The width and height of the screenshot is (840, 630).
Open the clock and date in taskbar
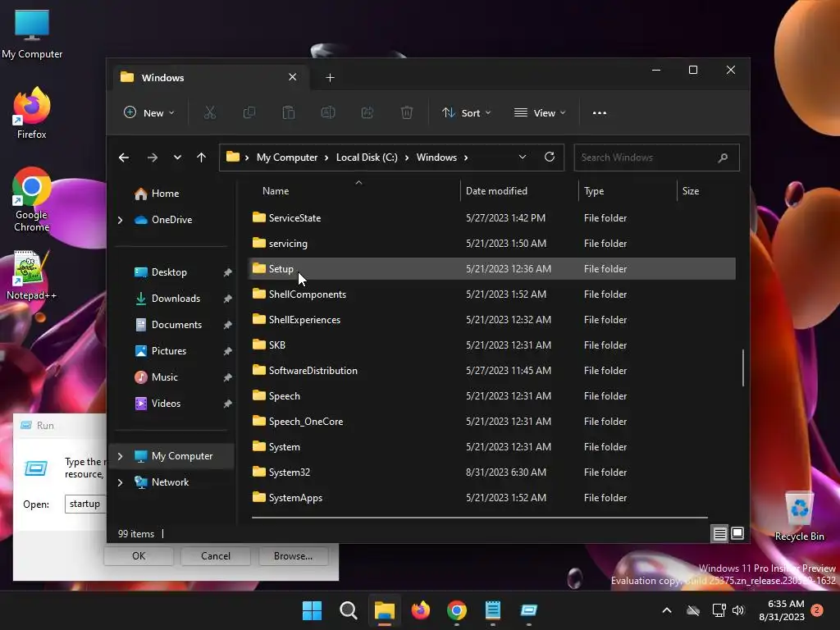tap(782, 610)
